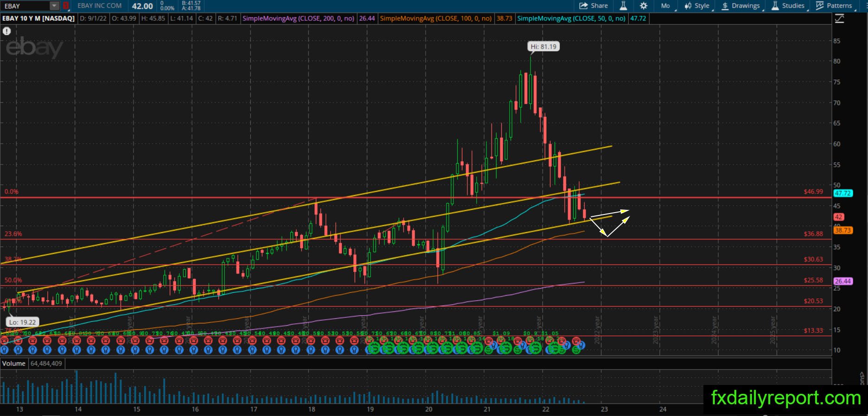Click the ask price A: 41.78

191,8
